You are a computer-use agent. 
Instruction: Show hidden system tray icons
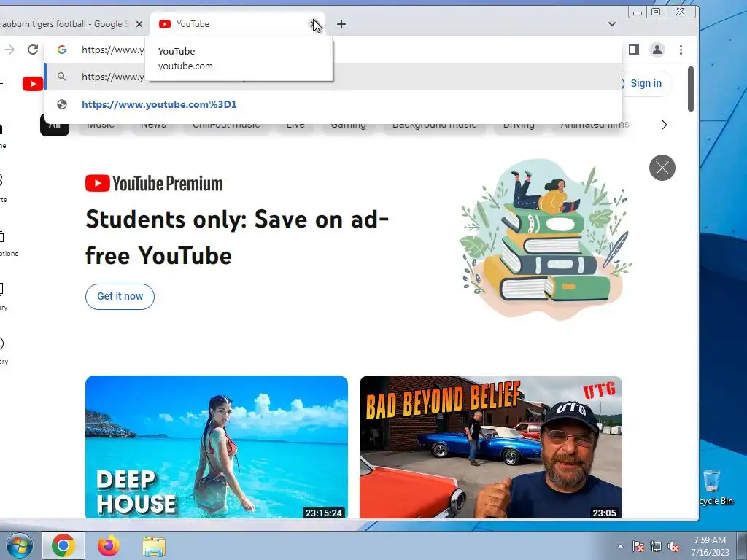(620, 546)
